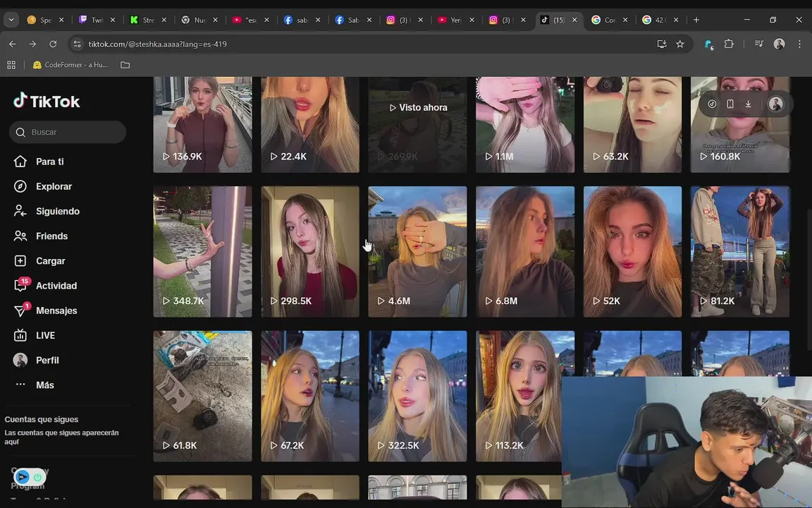Open the avatar in the floating widget
The height and width of the screenshot is (508, 812).
pyautogui.click(x=775, y=104)
